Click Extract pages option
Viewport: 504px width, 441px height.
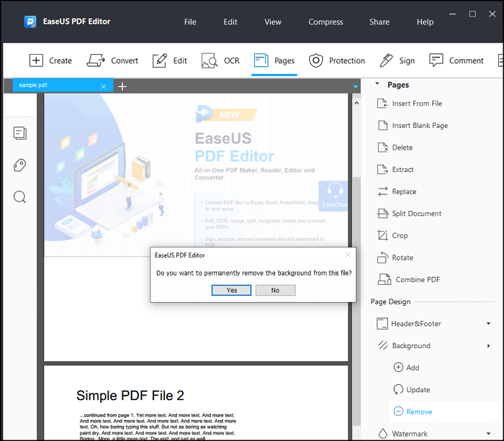point(396,169)
